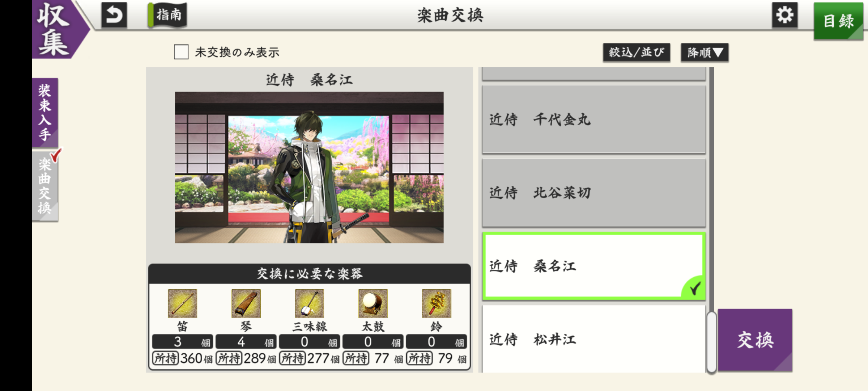Screen dimensions: 868x391
Task: Select the 三味線 shamisen instrument icon
Action: tap(309, 303)
